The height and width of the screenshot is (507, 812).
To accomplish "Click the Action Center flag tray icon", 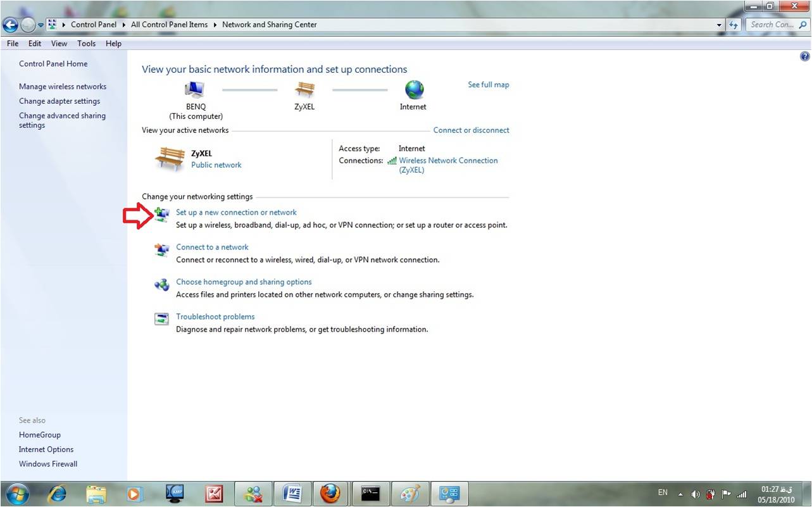I will pos(726,494).
